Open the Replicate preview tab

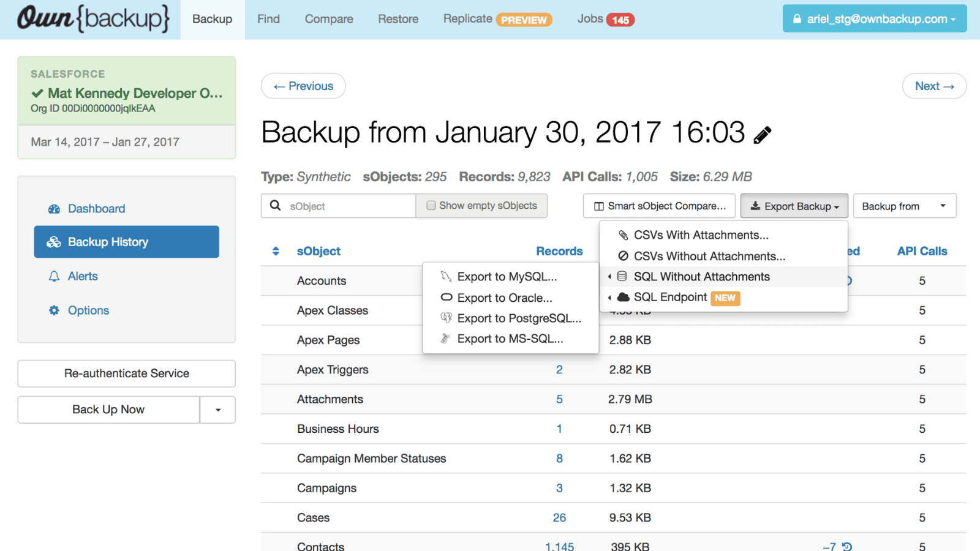[497, 19]
